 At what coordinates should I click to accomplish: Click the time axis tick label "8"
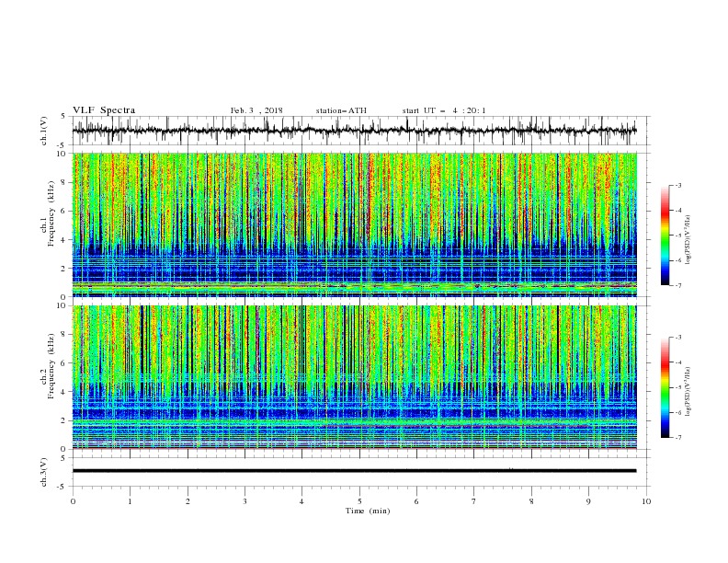click(531, 501)
